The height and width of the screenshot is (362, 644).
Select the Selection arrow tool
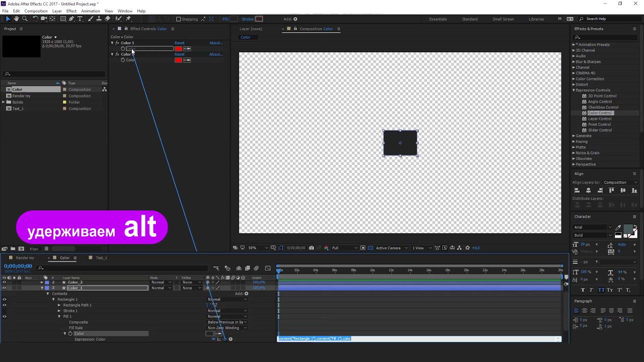(x=8, y=19)
